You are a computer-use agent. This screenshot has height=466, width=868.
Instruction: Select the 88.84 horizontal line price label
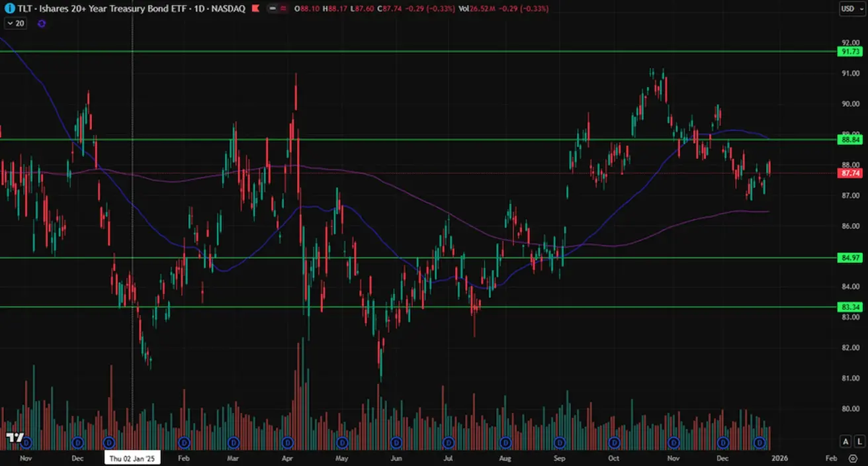(850, 140)
